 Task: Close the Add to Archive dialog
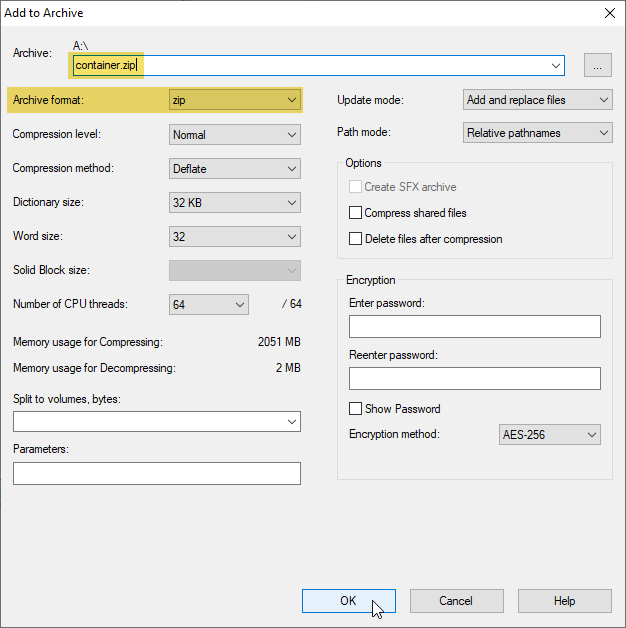609,13
